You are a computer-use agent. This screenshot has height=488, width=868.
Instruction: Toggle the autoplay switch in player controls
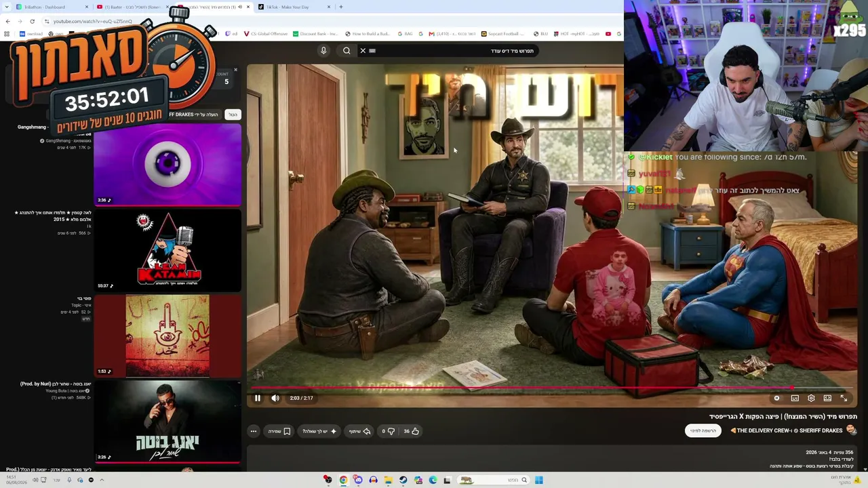777,398
